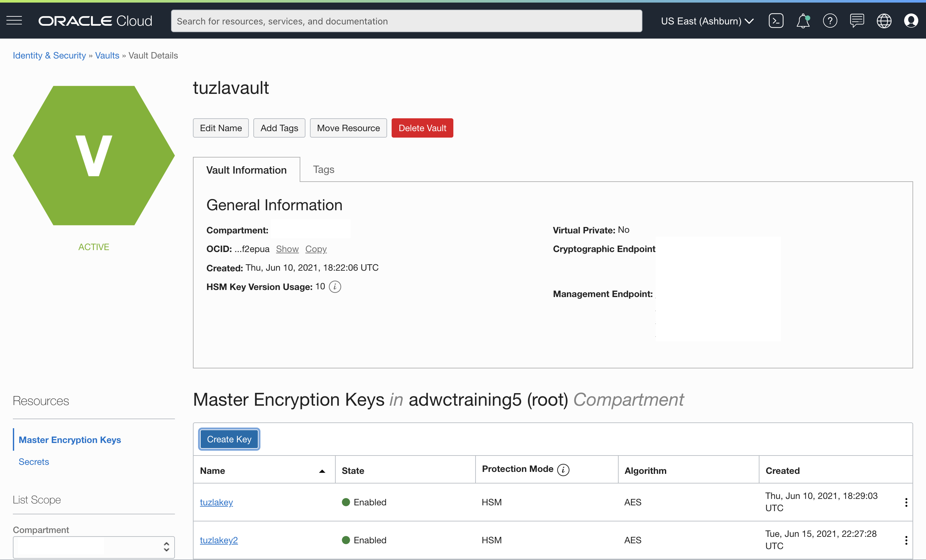Open the tuzlakey2 key link

219,540
